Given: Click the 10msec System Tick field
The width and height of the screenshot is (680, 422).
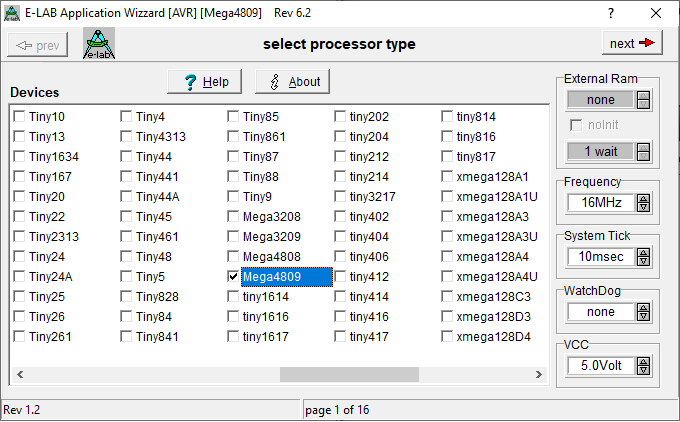Looking at the screenshot, I should 602,257.
